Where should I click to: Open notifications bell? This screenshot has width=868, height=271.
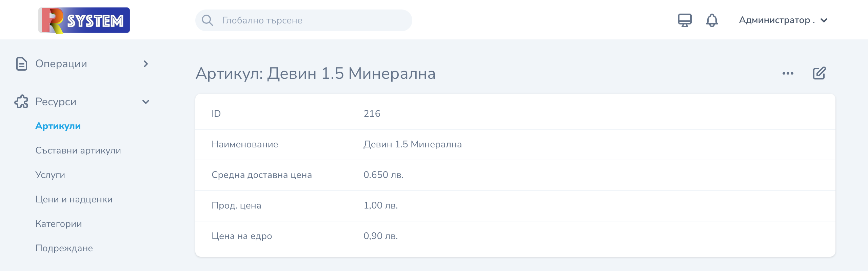tap(712, 20)
